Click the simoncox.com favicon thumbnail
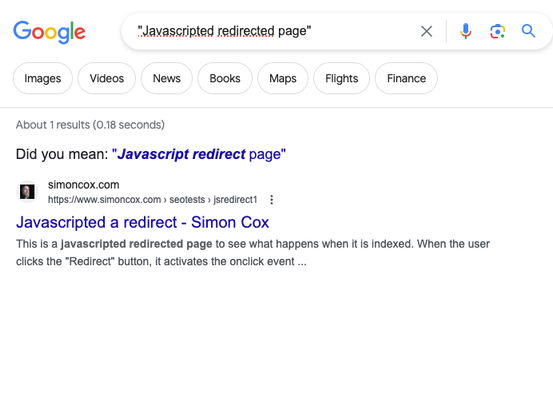The image size is (553, 417). (x=27, y=192)
